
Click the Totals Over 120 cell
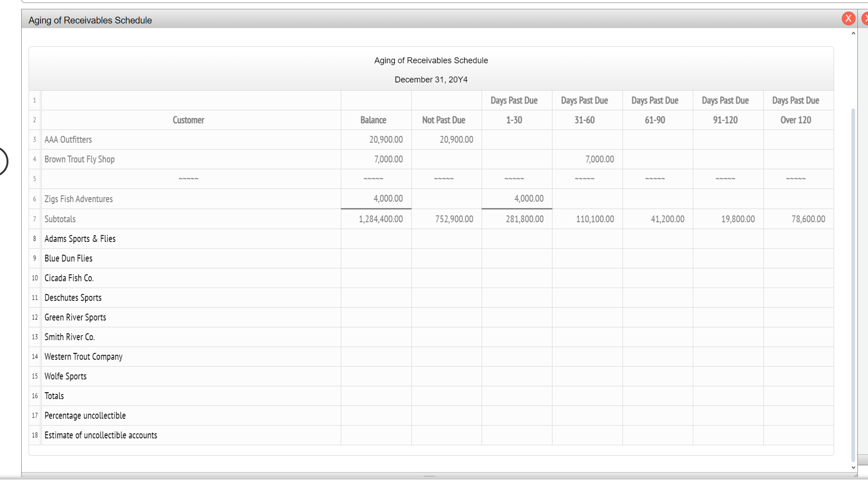(x=798, y=396)
